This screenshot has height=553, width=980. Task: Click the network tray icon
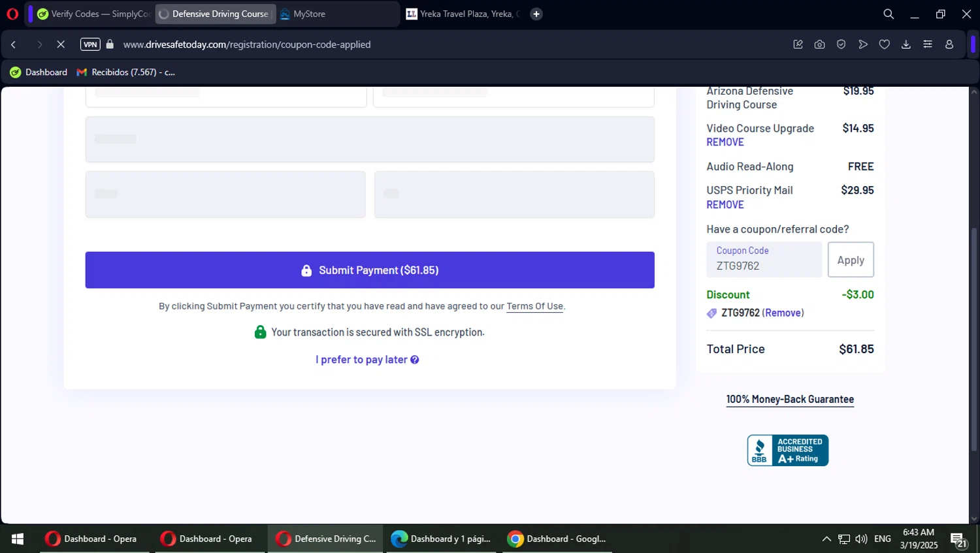[x=844, y=539]
